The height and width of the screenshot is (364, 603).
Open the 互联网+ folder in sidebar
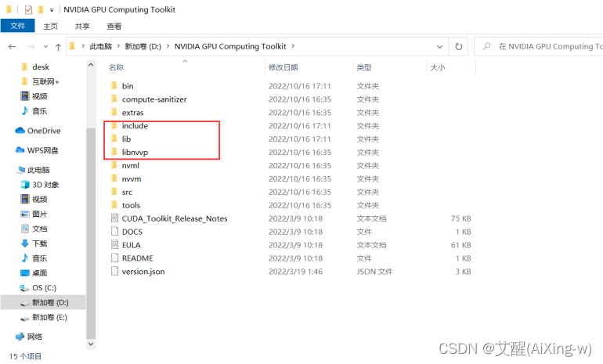pos(40,81)
